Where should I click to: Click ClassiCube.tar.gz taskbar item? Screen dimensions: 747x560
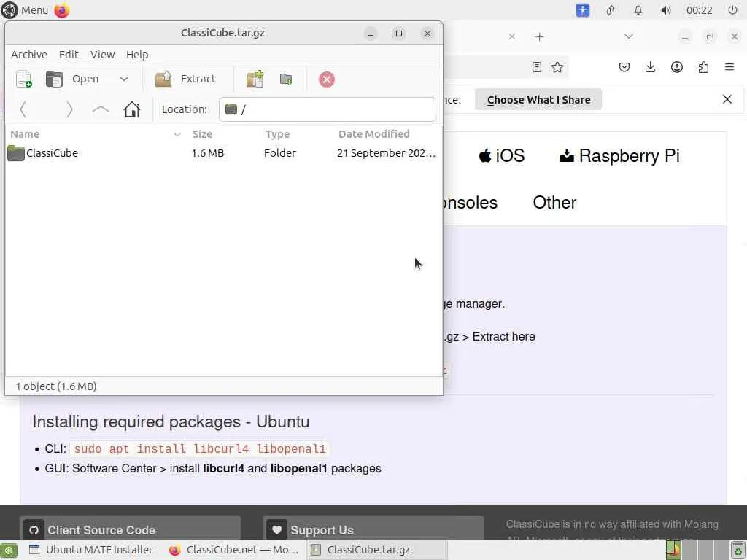point(376,550)
